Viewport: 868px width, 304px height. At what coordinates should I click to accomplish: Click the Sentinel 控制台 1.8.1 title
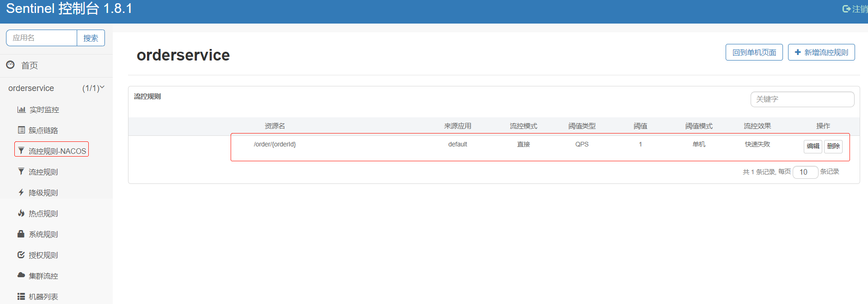tap(69, 8)
